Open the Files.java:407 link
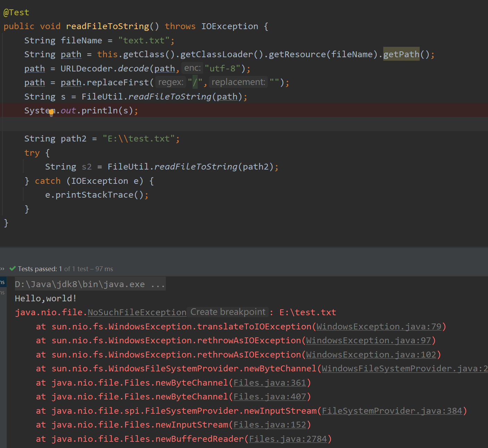The image size is (488, 448). coord(270,397)
